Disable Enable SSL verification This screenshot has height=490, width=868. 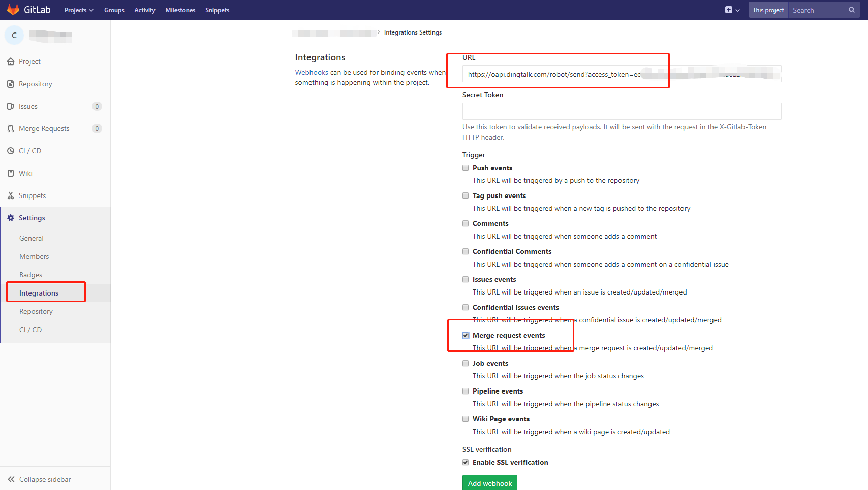pyautogui.click(x=466, y=462)
